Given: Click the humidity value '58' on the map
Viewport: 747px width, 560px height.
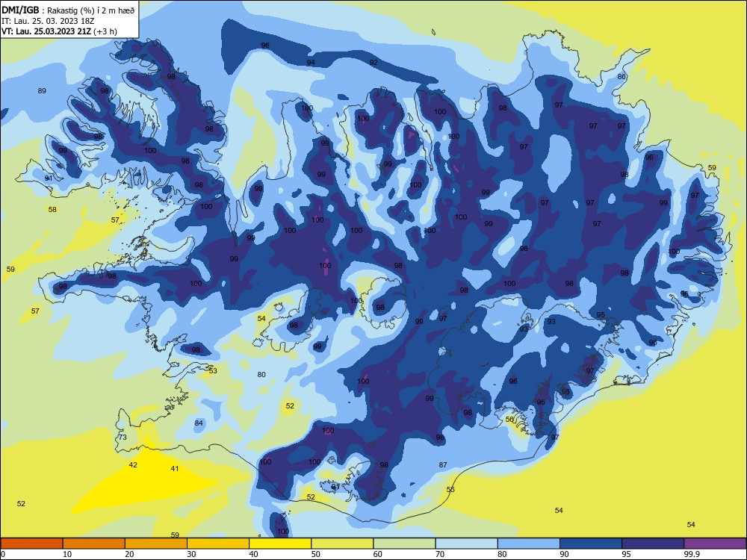Looking at the screenshot, I should pos(52,209).
